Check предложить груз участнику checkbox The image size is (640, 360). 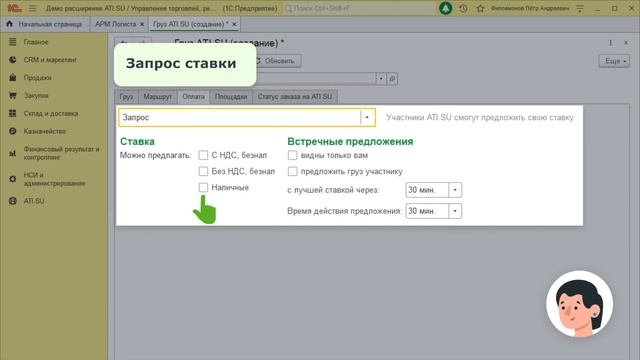coord(292,171)
